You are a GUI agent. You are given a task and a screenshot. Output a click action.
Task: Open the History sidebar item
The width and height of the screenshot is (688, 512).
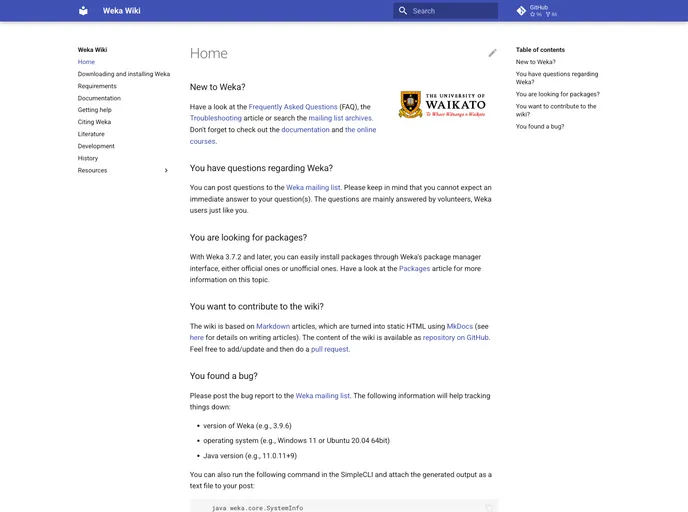(x=88, y=158)
